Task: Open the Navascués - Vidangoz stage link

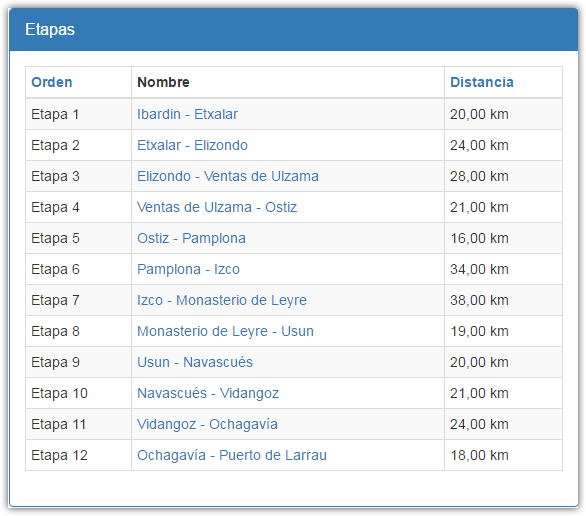Action: coord(208,393)
